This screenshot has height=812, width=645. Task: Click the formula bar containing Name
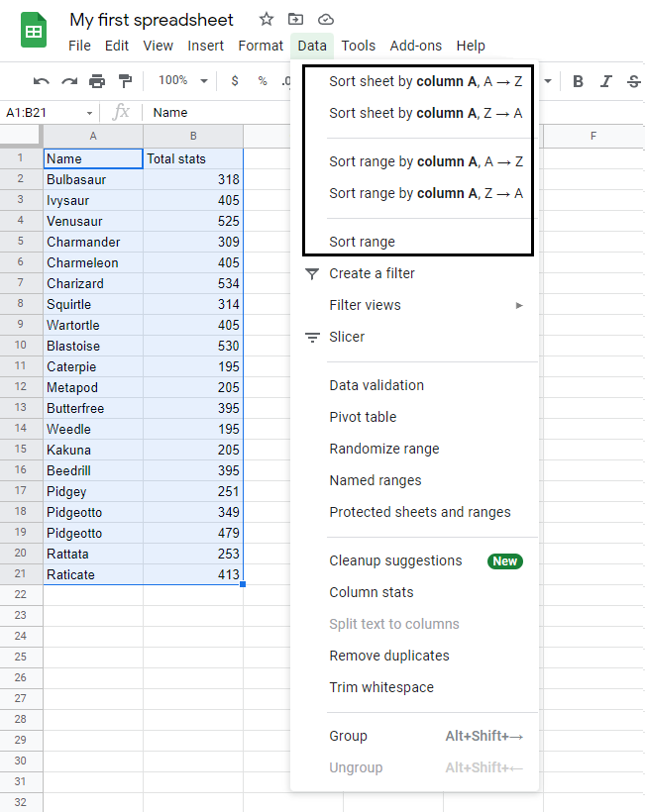218,113
